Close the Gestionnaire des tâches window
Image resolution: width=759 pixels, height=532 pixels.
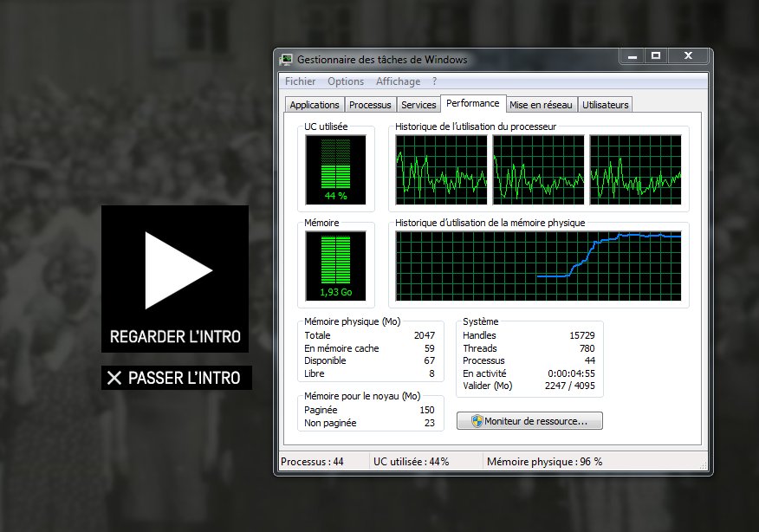click(688, 56)
